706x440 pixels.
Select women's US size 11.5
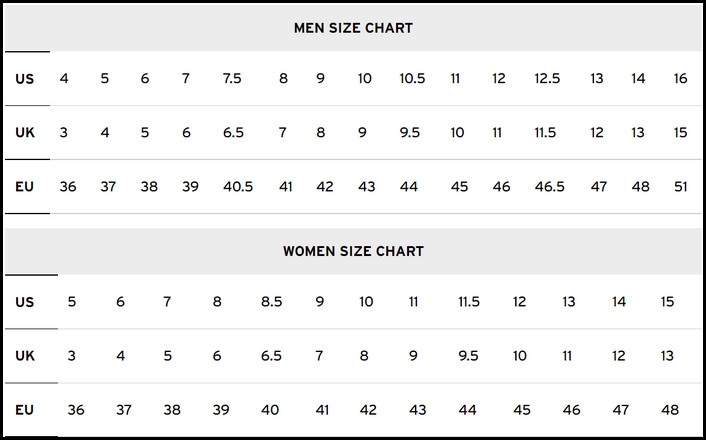coord(468,301)
